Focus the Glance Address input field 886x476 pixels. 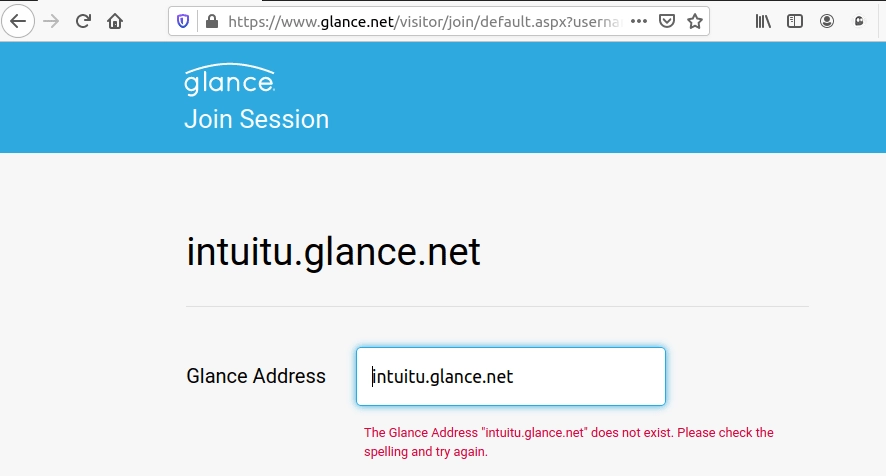coord(510,376)
